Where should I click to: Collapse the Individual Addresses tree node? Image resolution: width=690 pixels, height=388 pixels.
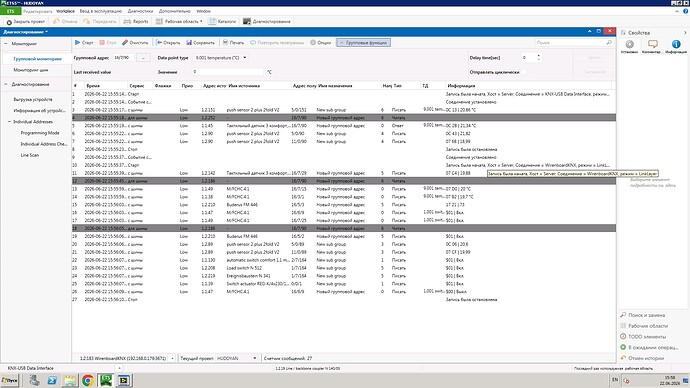pos(9,122)
